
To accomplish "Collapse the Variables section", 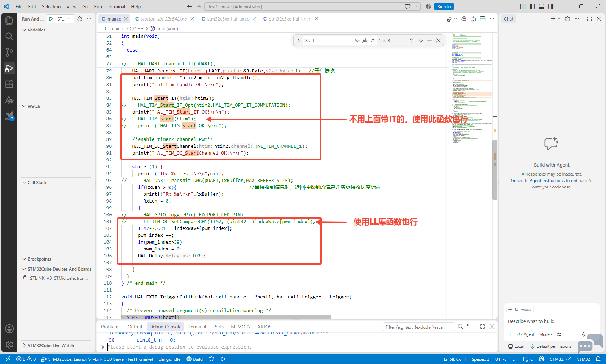I will coord(56,30).
